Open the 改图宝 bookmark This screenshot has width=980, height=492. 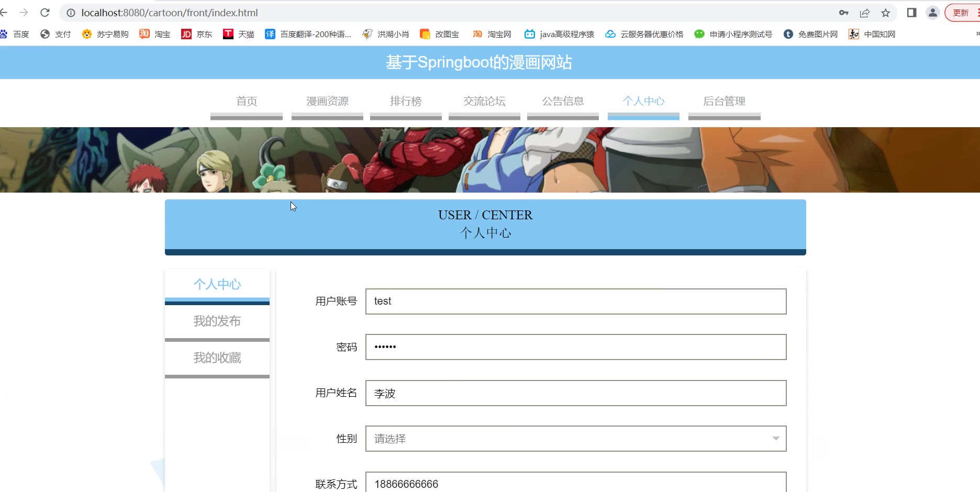(440, 34)
